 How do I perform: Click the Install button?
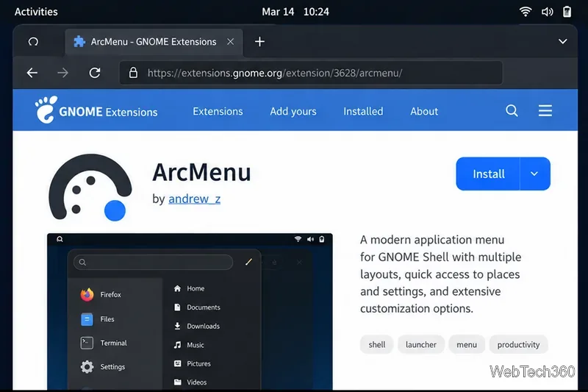pyautogui.click(x=488, y=174)
